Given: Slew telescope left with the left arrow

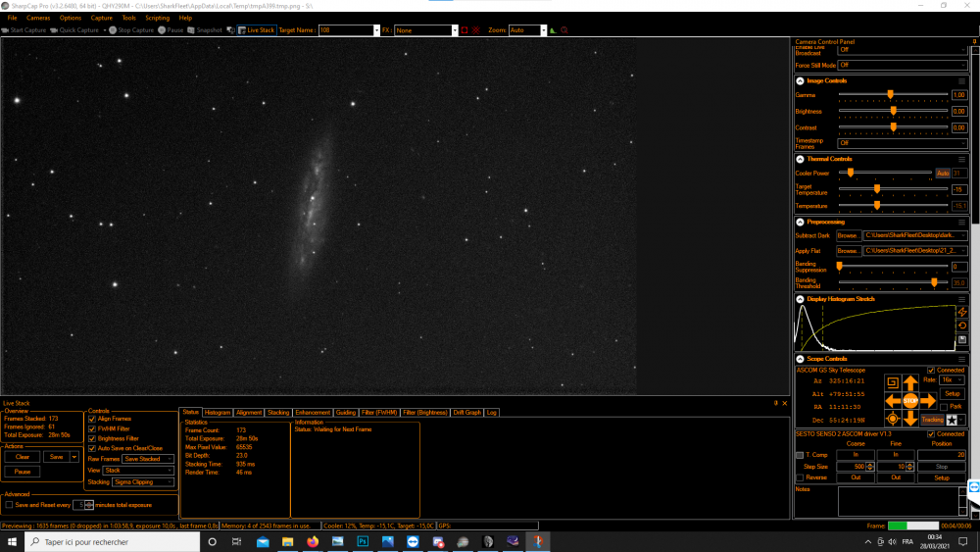Looking at the screenshot, I should click(x=893, y=401).
